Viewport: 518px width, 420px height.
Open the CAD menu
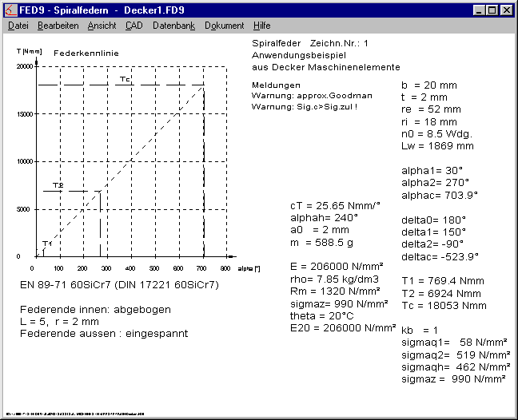pyautogui.click(x=134, y=26)
